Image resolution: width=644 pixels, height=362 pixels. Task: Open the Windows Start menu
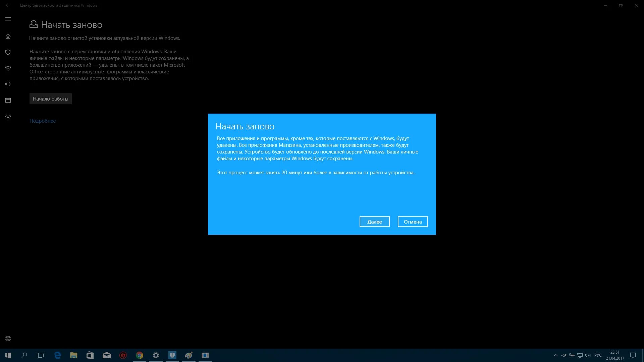(8, 355)
